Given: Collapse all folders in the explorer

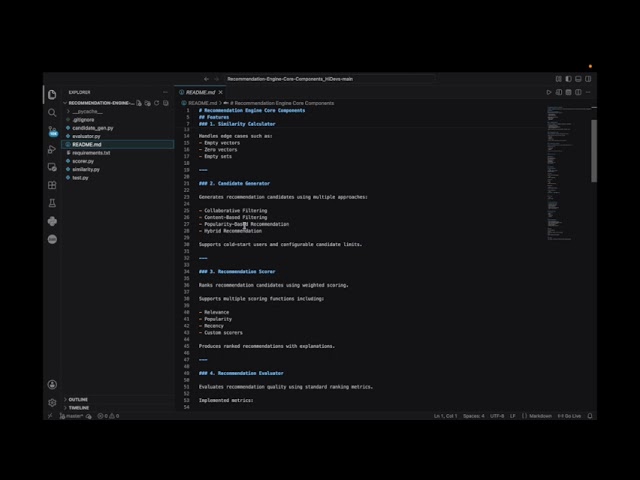Looking at the screenshot, I should click(x=166, y=103).
